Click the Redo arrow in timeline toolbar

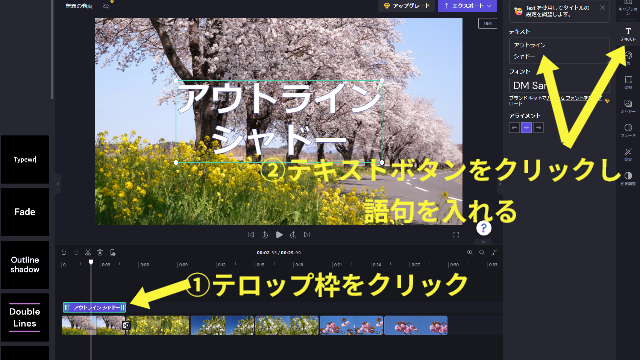click(x=76, y=253)
